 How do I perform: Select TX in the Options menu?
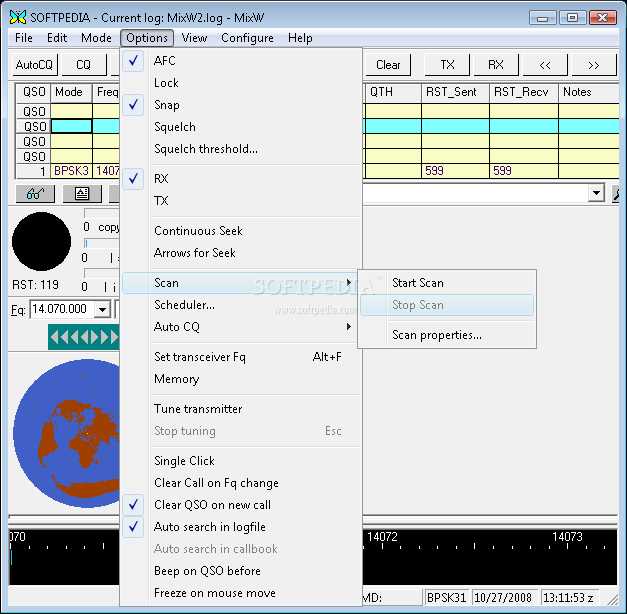tap(241, 200)
